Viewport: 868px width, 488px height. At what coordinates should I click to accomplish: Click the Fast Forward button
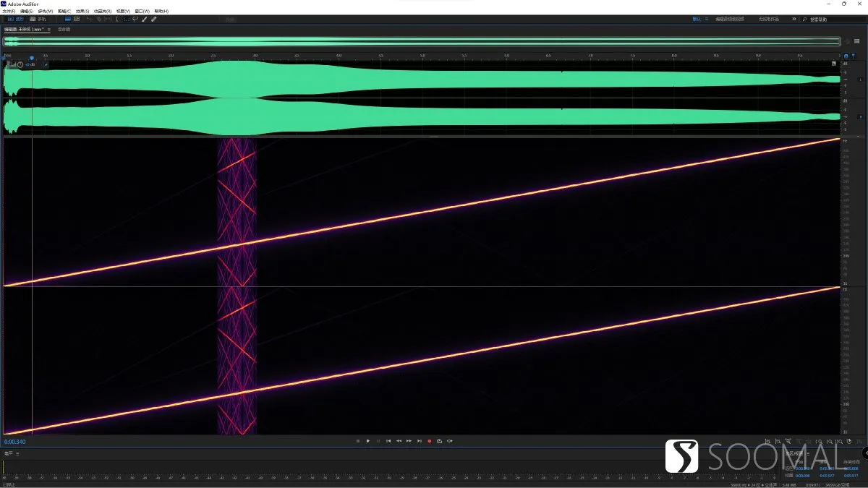[409, 440]
